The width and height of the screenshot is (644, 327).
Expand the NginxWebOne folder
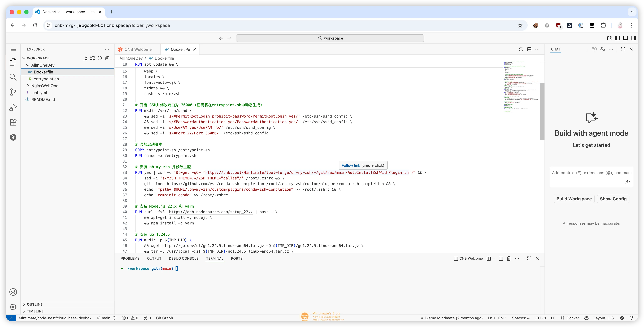[44, 86]
